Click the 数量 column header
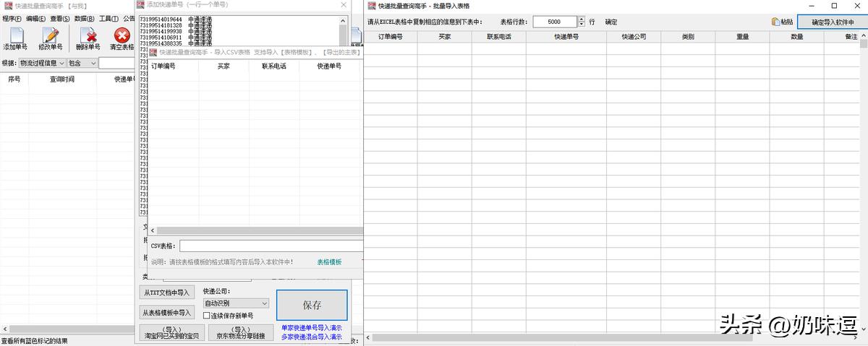 pyautogui.click(x=796, y=36)
